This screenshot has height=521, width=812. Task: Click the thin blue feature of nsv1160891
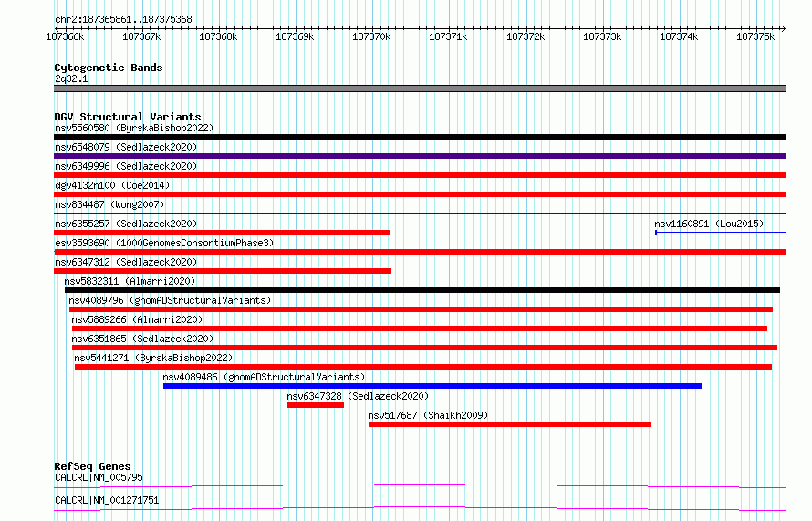(721, 233)
